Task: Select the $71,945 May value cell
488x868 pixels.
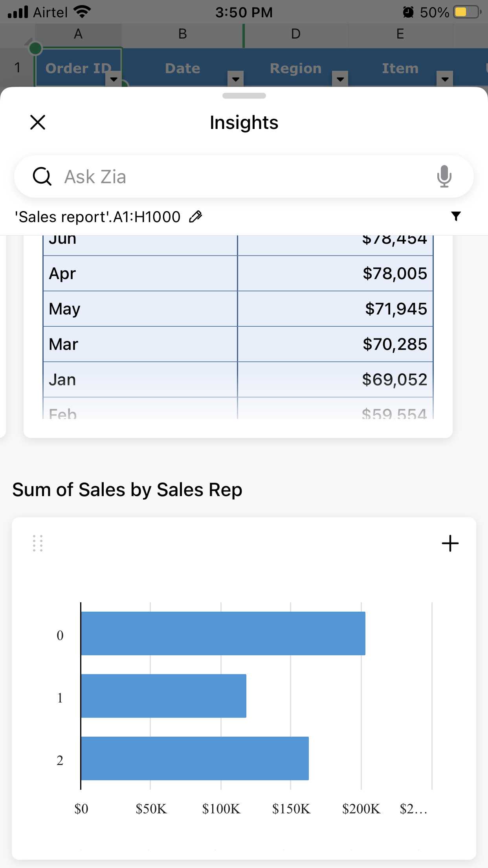Action: click(x=335, y=309)
